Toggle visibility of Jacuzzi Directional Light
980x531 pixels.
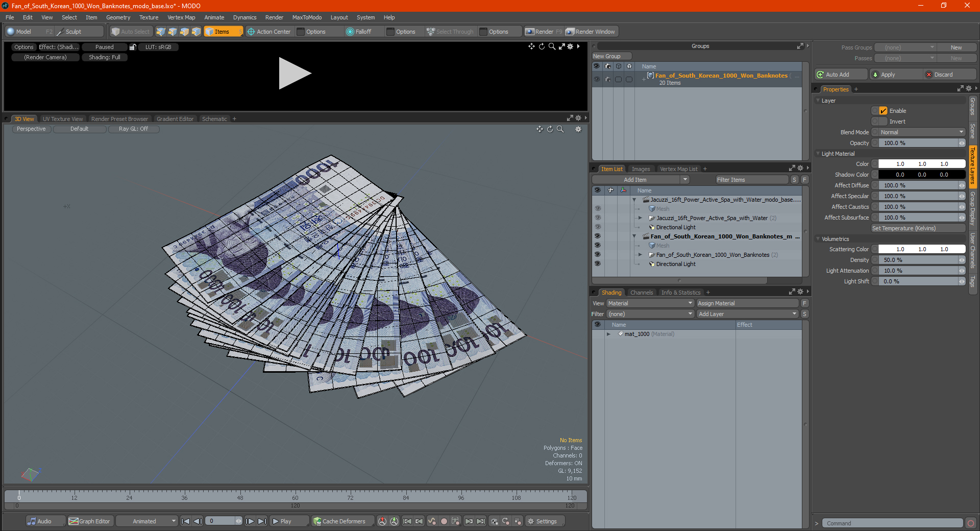pyautogui.click(x=598, y=227)
